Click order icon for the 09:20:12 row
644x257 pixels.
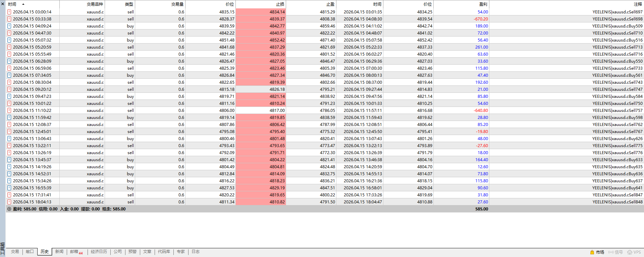pos(9,89)
